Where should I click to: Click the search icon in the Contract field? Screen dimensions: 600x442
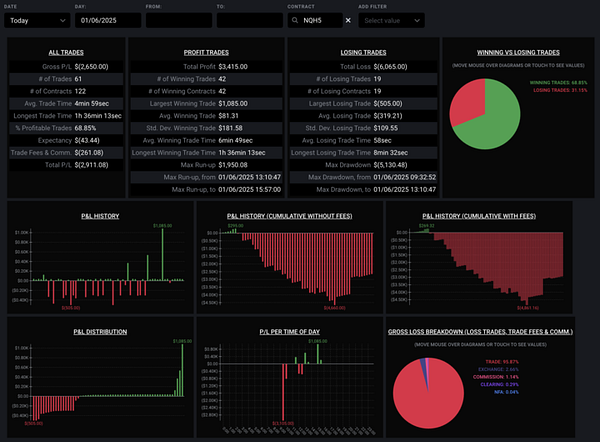(x=295, y=20)
